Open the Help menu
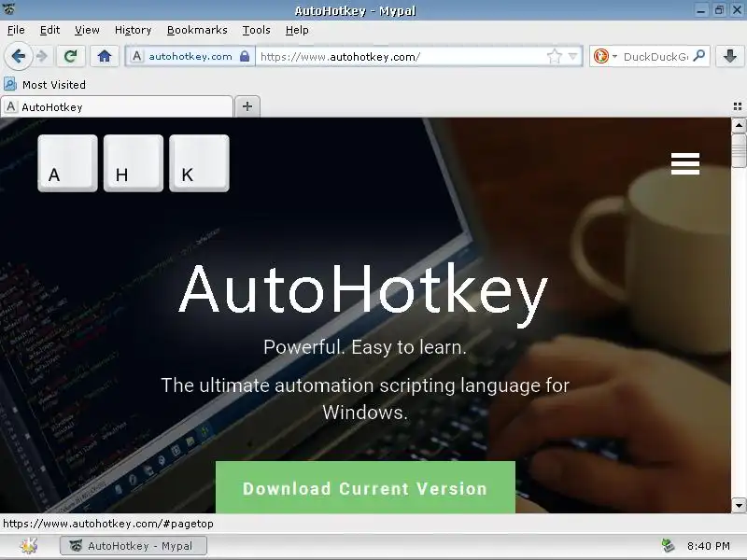 click(297, 30)
